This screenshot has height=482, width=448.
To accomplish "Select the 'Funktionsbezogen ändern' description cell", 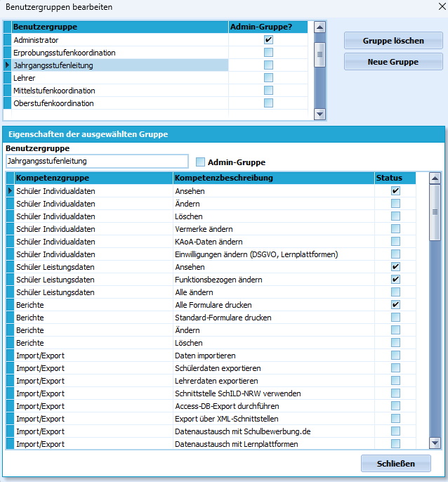I will [274, 280].
